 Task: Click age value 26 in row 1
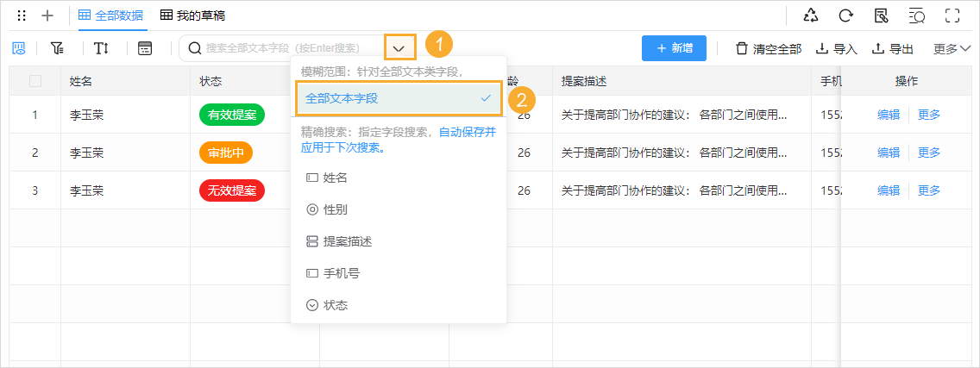pos(525,115)
